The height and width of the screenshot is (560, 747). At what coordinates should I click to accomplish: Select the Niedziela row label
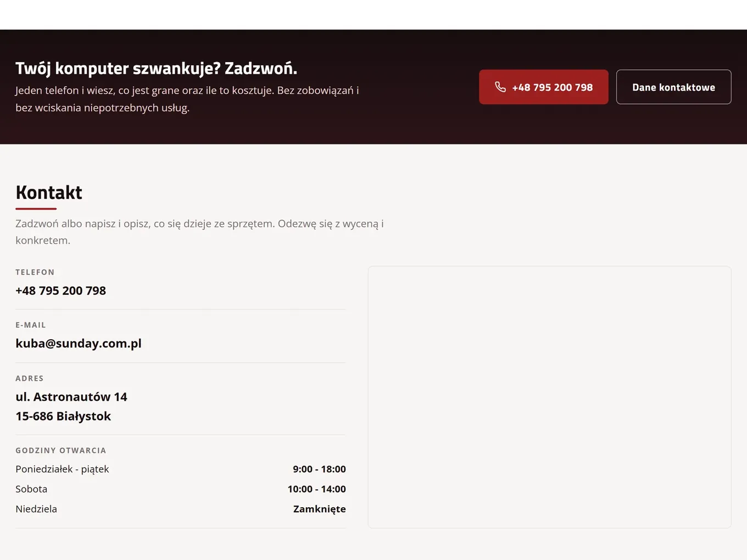(36, 509)
